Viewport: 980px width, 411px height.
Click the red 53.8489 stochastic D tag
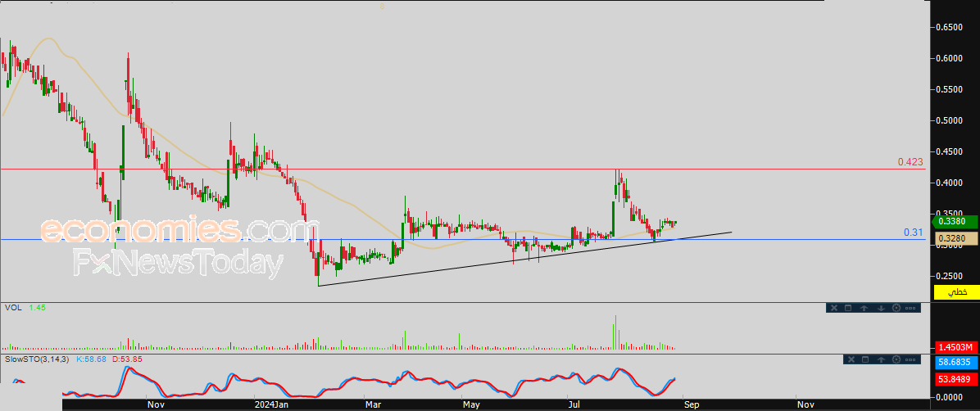[x=955, y=378]
